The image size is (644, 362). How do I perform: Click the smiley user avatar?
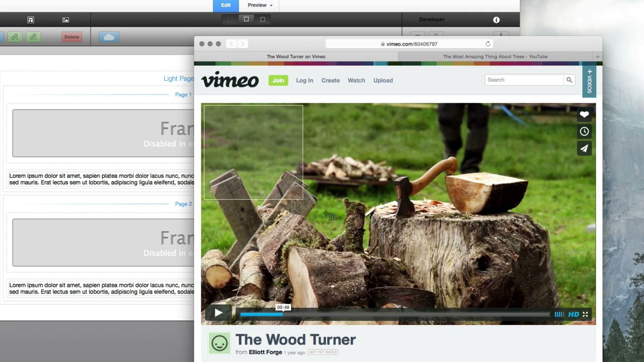point(219,343)
